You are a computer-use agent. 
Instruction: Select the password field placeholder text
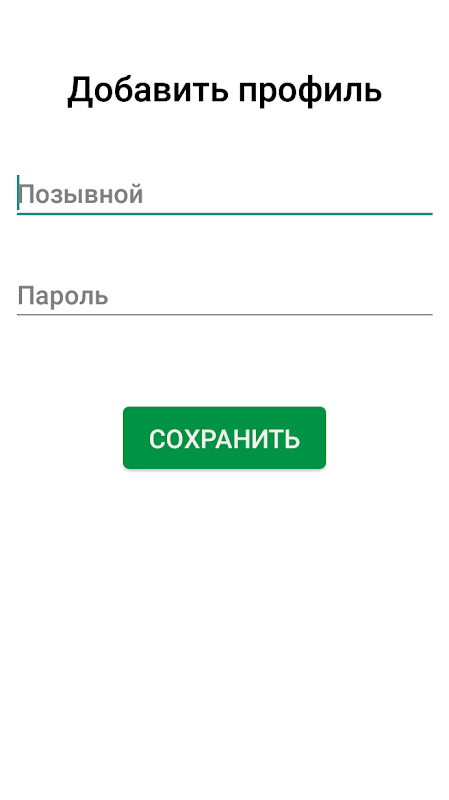coord(63,296)
